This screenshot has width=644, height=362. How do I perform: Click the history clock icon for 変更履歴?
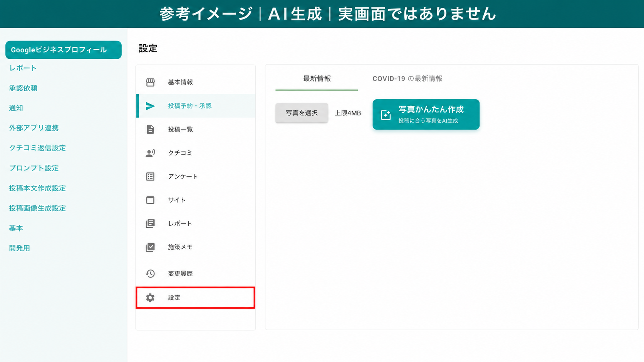[x=150, y=274]
